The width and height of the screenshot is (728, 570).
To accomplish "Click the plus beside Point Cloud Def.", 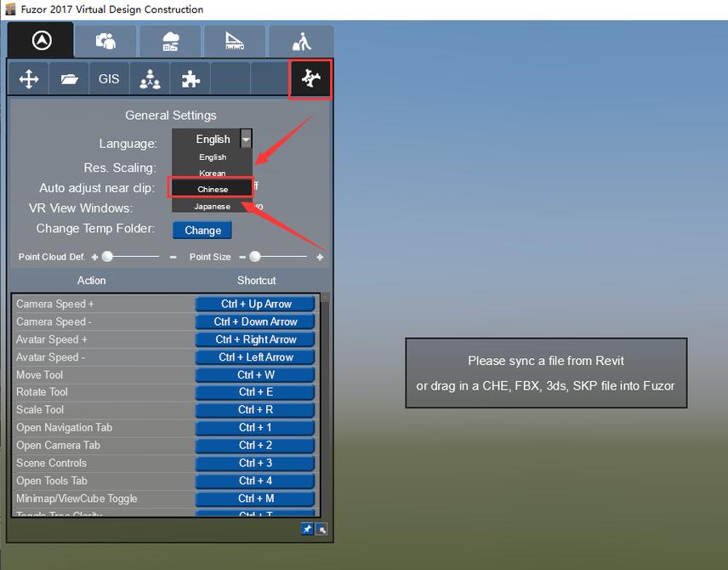I will [94, 257].
